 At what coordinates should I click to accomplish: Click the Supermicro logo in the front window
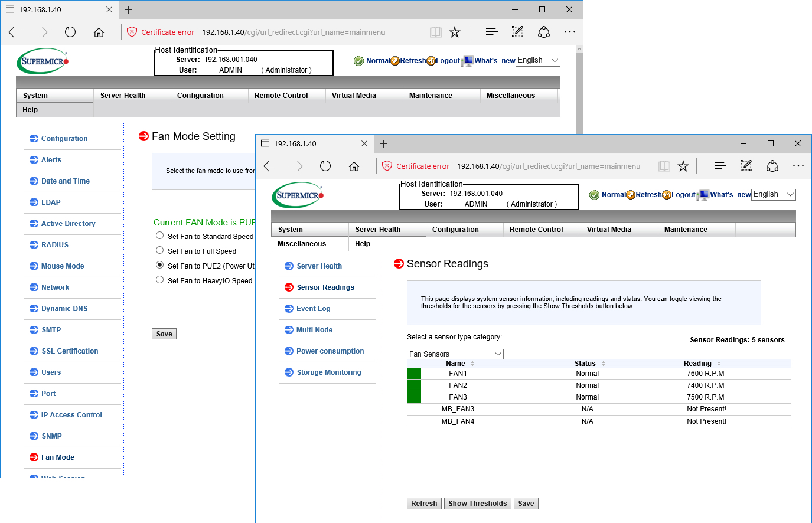[298, 195]
